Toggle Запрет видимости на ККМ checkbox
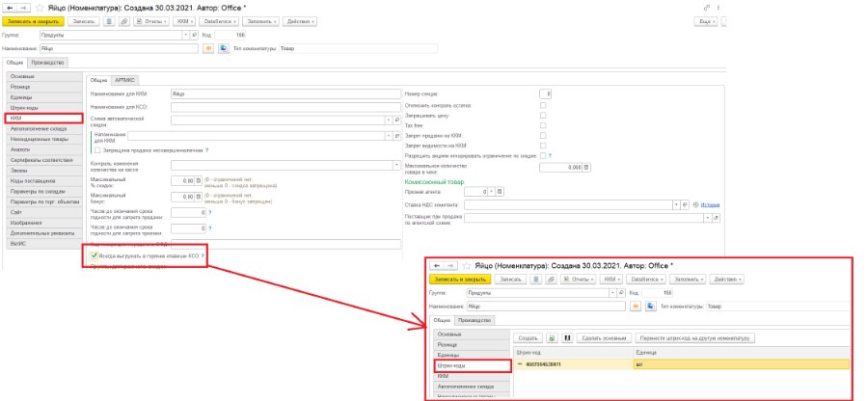This screenshot has height=401, width=868. 543,146
